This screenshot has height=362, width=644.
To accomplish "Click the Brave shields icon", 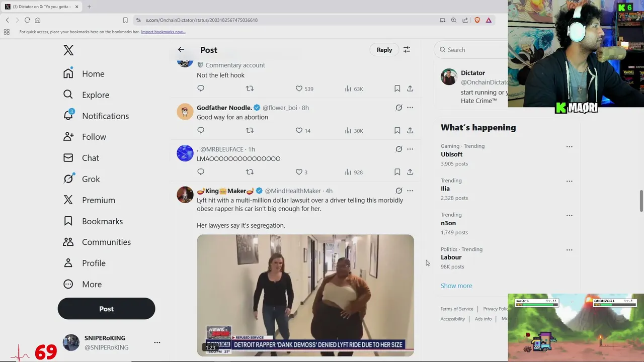I will pos(477,20).
